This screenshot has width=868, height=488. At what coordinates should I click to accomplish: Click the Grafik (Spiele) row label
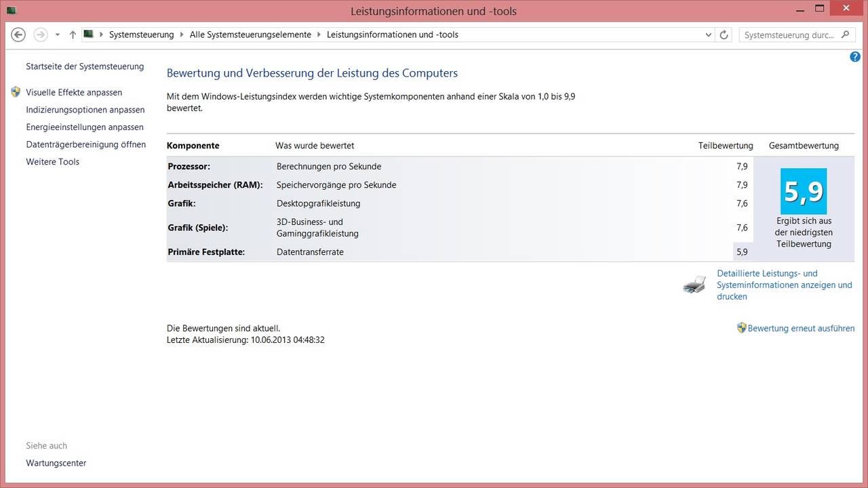[198, 228]
